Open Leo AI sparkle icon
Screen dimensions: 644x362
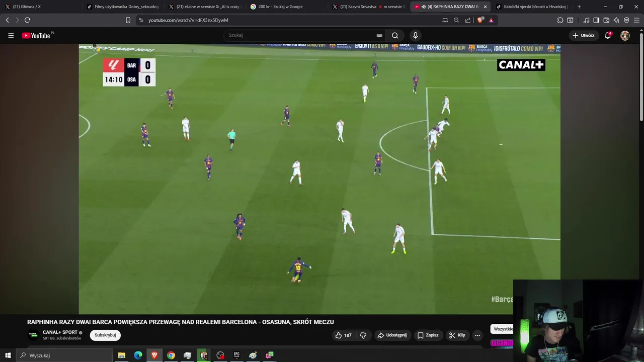[x=616, y=20]
